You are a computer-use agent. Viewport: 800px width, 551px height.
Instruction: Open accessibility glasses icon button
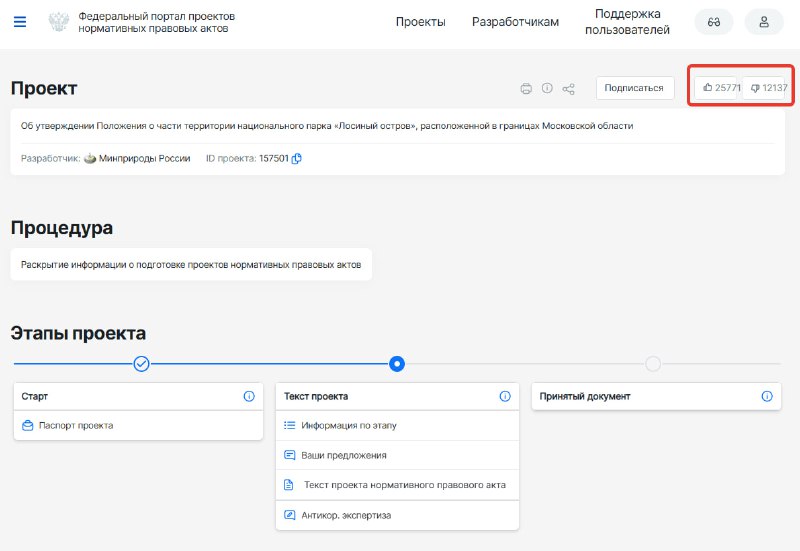[x=714, y=22]
